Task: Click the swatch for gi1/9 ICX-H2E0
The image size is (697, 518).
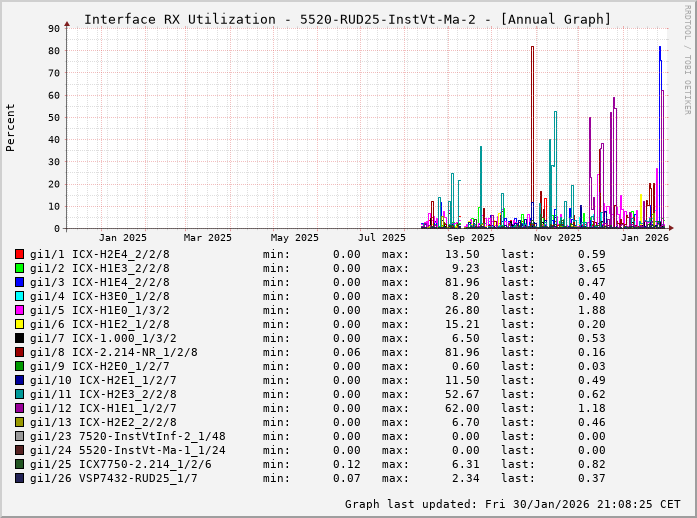Action: 20,366
